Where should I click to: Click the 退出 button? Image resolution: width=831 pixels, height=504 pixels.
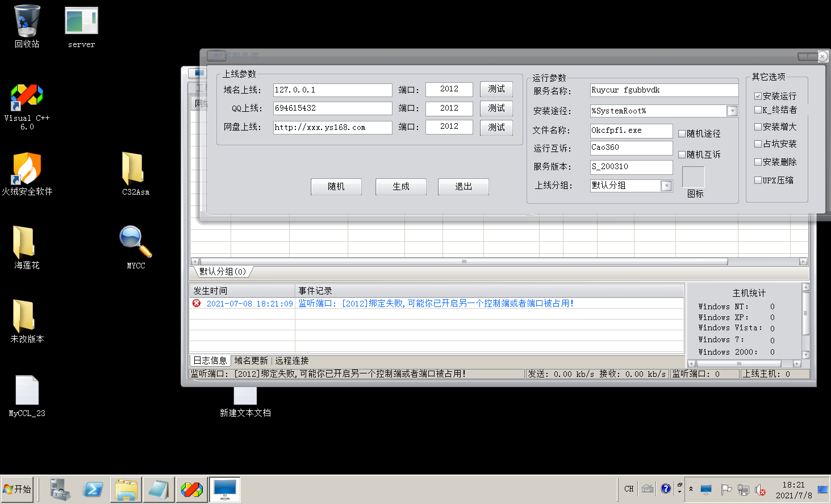click(463, 186)
